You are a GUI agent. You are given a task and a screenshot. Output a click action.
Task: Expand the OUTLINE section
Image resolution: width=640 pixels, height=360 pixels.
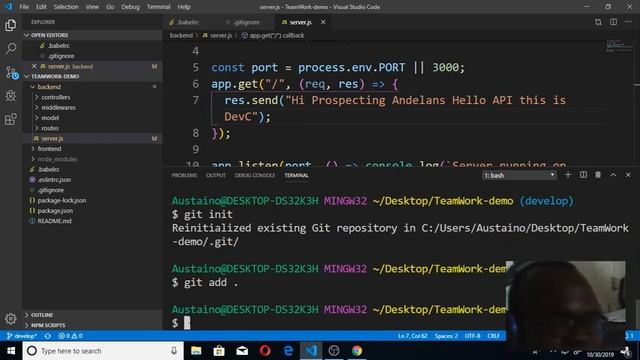tap(93, 315)
